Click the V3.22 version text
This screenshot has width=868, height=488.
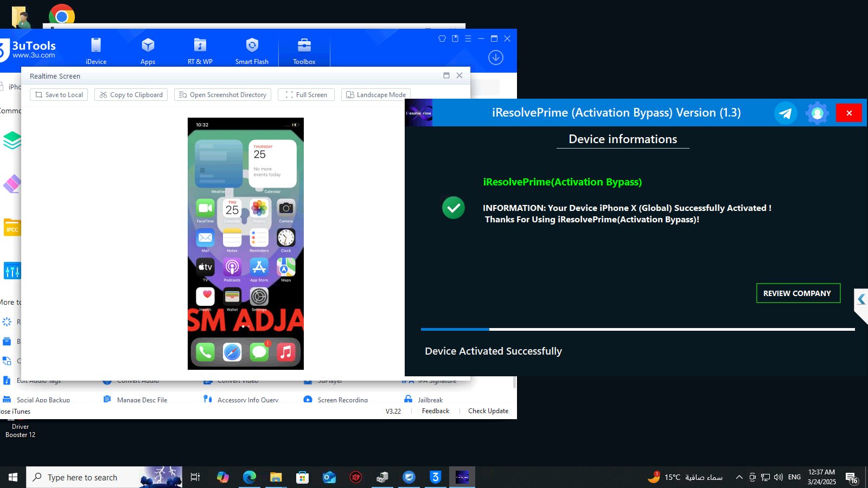(x=393, y=411)
